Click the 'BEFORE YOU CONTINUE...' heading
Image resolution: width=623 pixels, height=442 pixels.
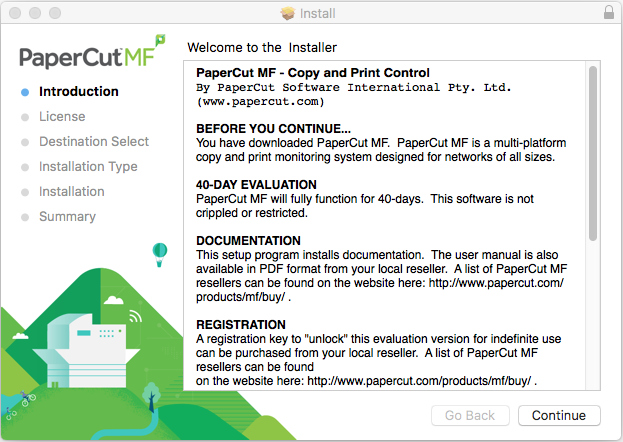(273, 129)
